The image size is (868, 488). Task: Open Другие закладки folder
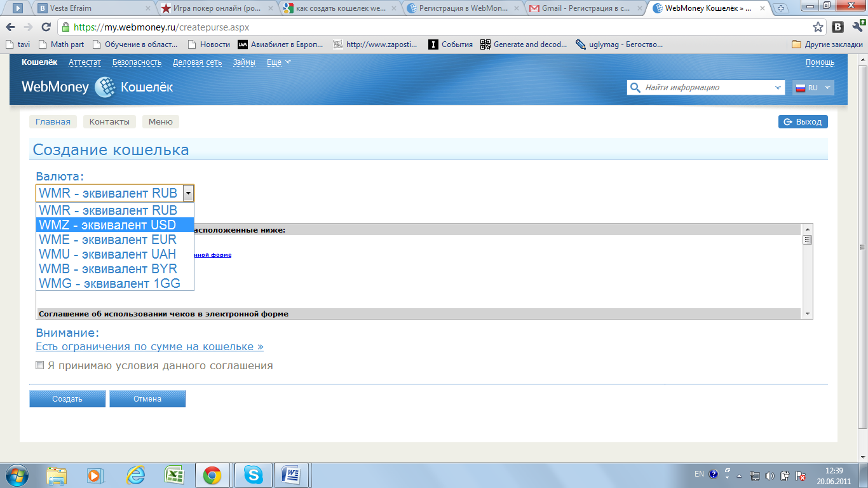click(827, 44)
